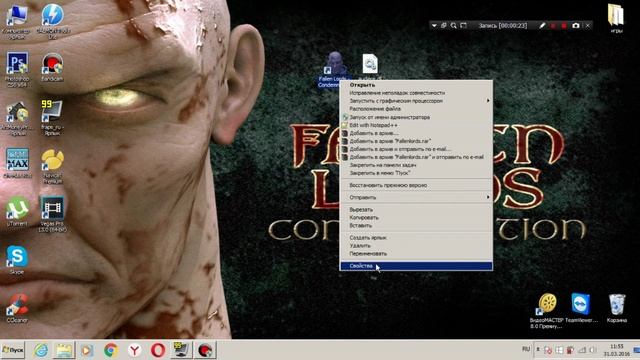Choose 'Переименовать' in context menu
The height and width of the screenshot is (360, 640).
416,253
